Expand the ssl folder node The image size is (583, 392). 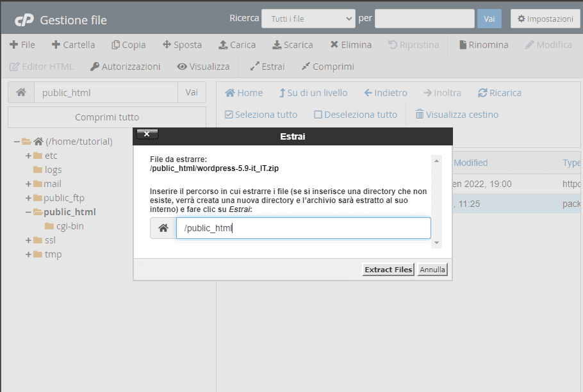(x=28, y=240)
